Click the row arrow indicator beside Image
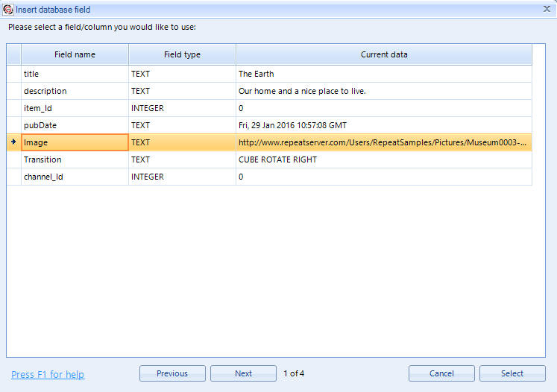557x392 pixels. tap(14, 142)
